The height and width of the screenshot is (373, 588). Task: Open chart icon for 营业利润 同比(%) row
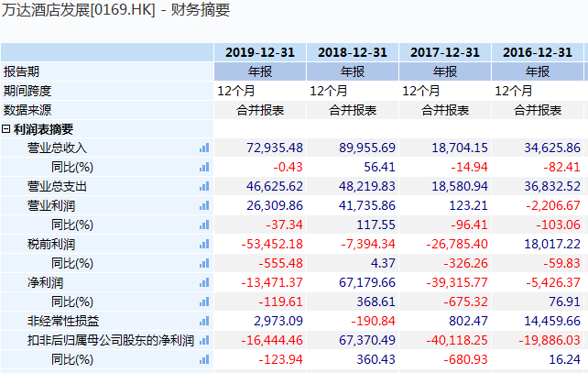pos(204,225)
